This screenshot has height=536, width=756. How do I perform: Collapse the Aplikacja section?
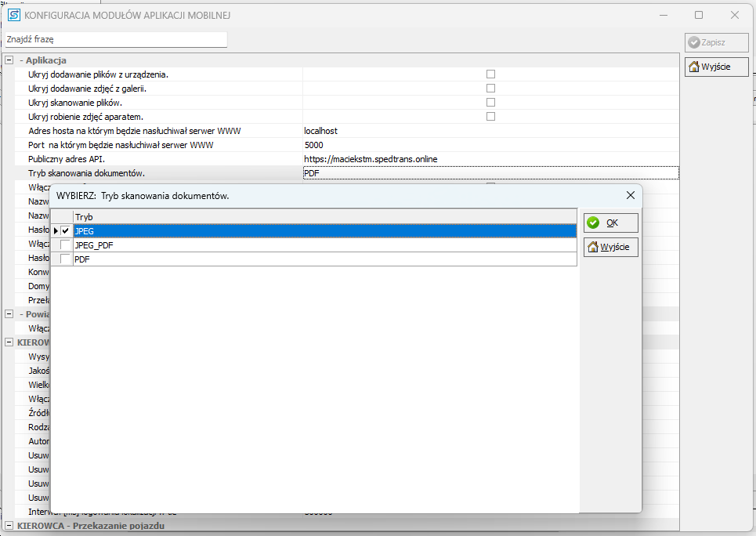click(x=9, y=60)
